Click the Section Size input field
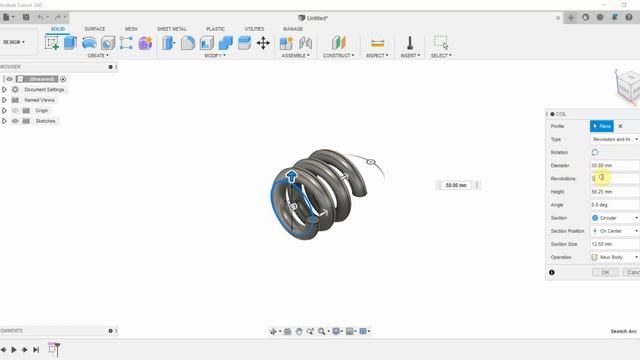The height and width of the screenshot is (360, 640). point(615,244)
